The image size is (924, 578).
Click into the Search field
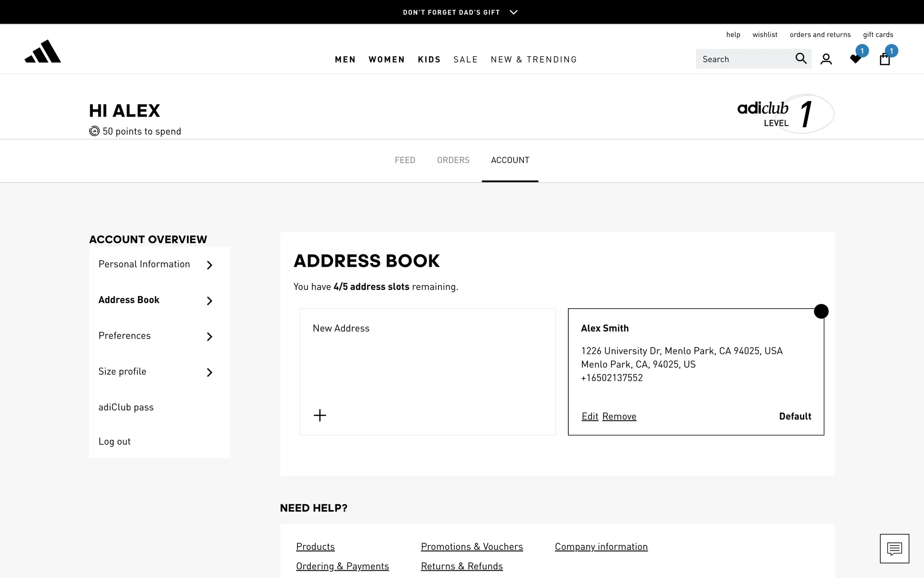coord(744,59)
